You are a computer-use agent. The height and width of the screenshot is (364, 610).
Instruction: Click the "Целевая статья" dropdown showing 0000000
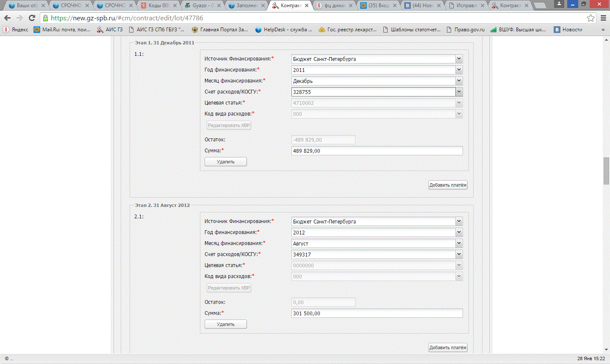click(x=377, y=265)
